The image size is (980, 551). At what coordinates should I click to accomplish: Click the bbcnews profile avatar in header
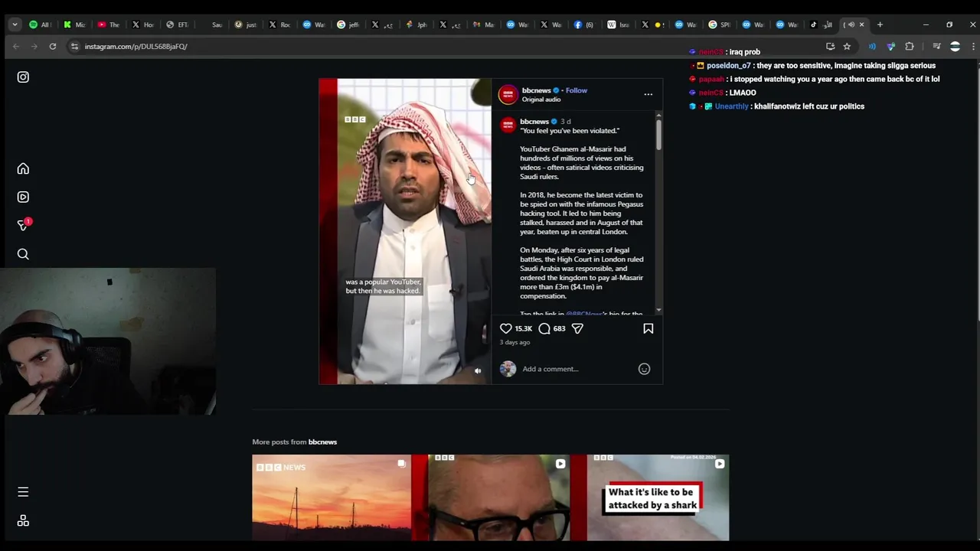coord(508,94)
